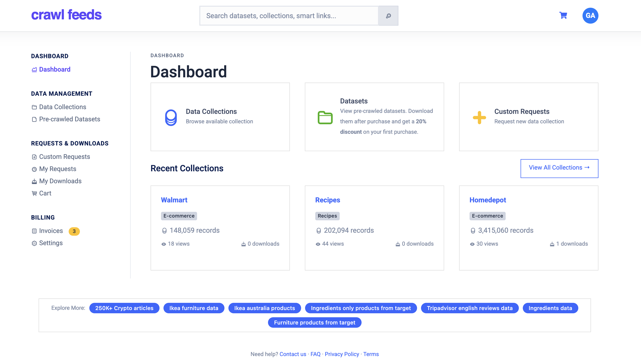Click the Tripadvisor english reviews data pill

(x=470, y=308)
